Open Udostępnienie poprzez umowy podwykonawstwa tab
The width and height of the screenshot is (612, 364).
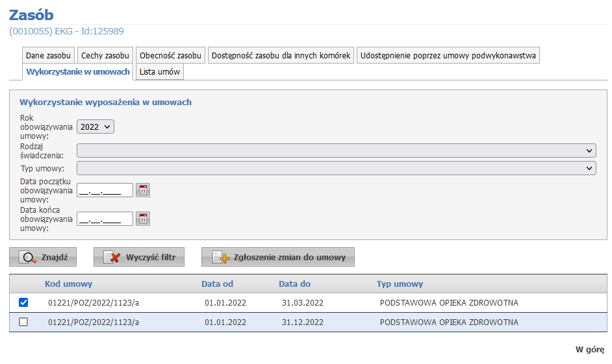[448, 56]
